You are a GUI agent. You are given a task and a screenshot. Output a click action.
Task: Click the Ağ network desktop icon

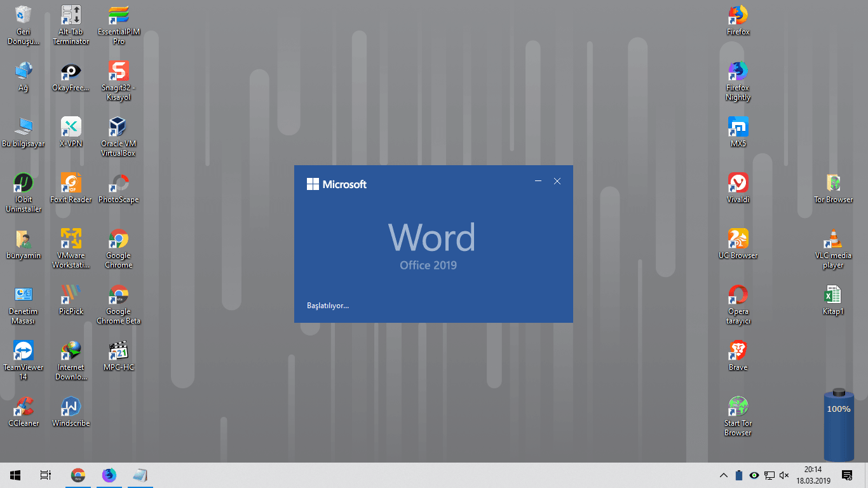[x=23, y=77]
